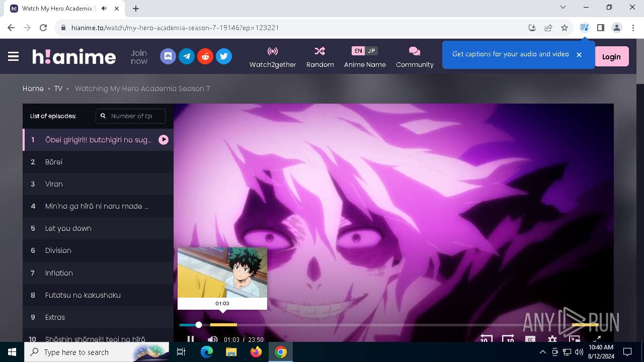Open Chrome three-dot menu
The width and height of the screenshot is (644, 362).
click(x=633, y=28)
